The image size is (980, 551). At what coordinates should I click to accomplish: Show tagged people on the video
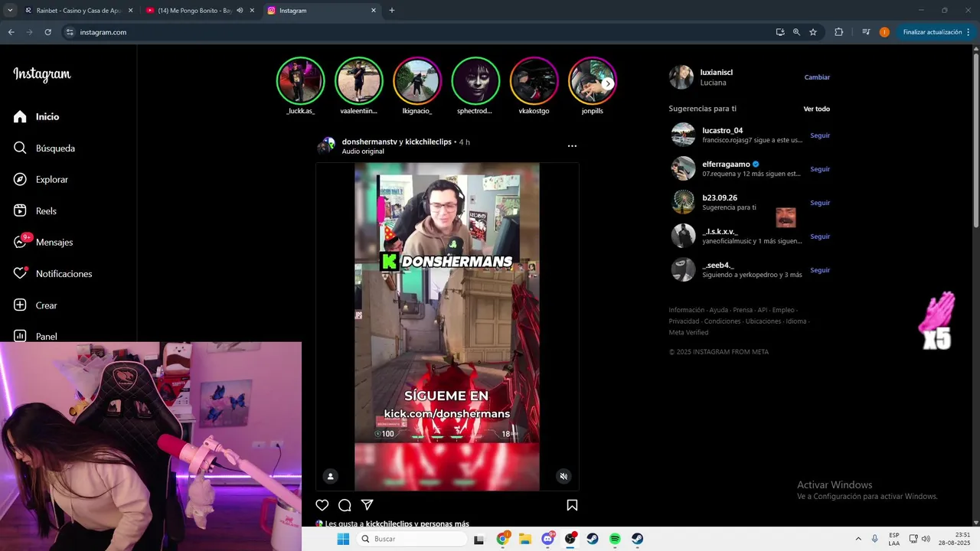[x=331, y=476]
